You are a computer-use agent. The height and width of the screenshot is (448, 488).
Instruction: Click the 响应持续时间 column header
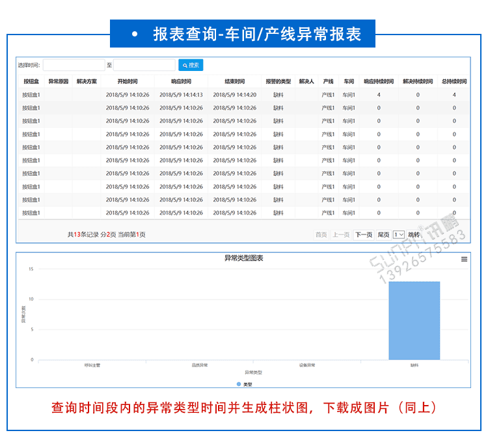(x=379, y=81)
